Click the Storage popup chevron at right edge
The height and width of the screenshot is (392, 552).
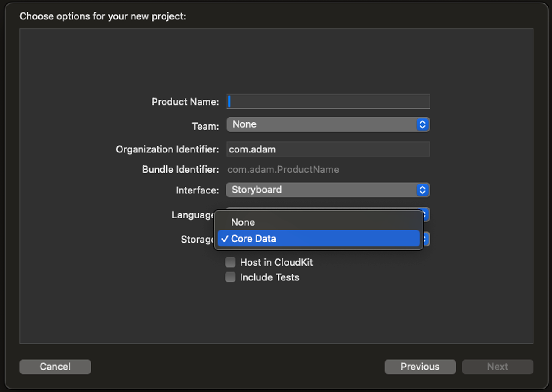coord(426,239)
